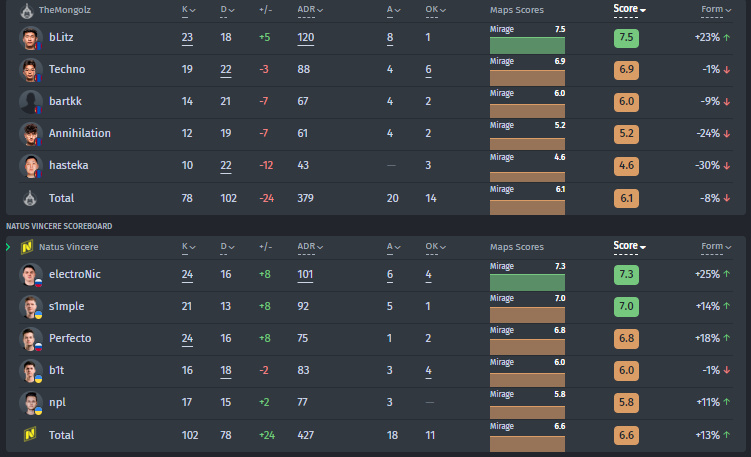751x457 pixels.
Task: Open Annihilation player profile link
Action: pyautogui.click(x=79, y=134)
